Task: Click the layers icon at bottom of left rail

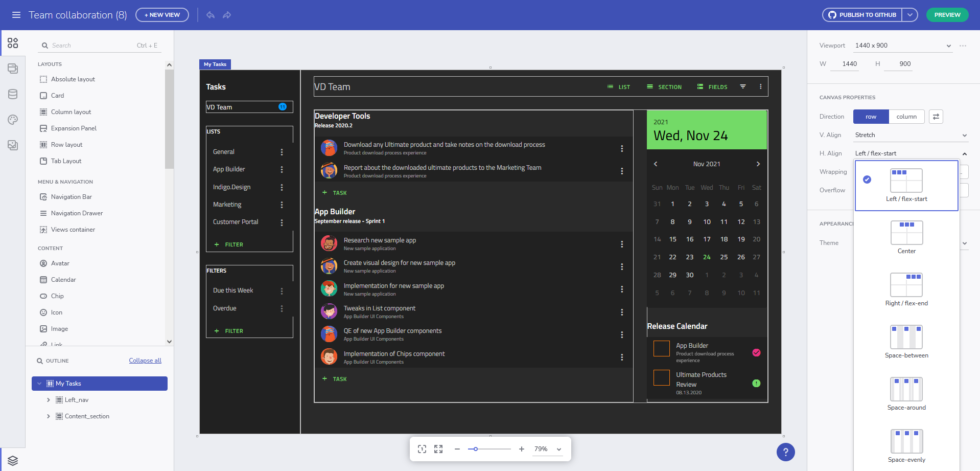Action: coord(13,460)
